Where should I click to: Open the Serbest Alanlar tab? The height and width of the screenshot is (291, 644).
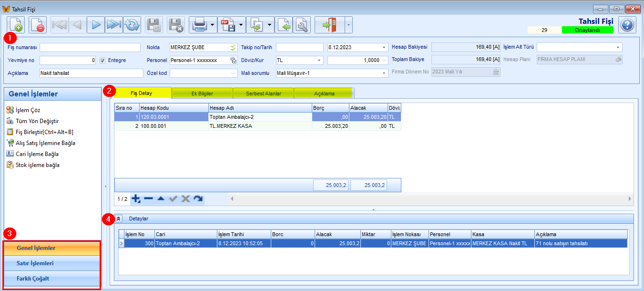[x=264, y=94]
